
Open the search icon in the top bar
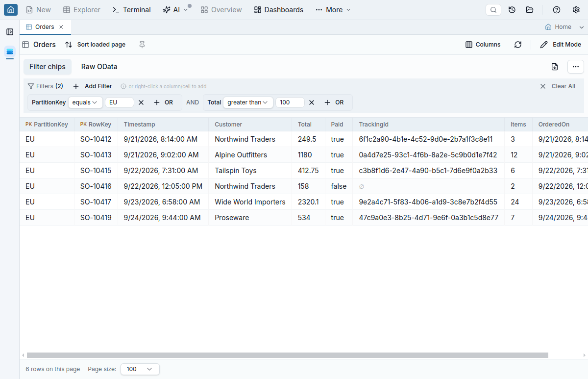(493, 10)
